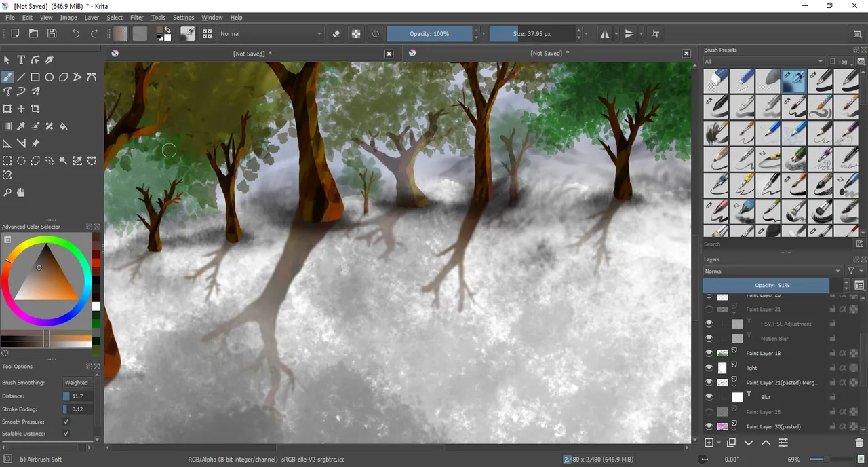Switch to the first [Not Saved] document tab

pos(252,53)
